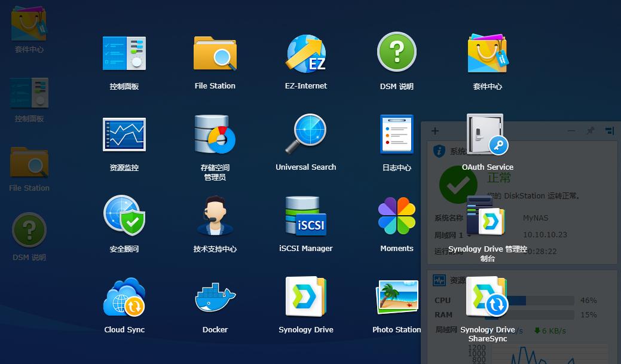Open 技术支持中心 support center
The height and width of the screenshot is (364, 621).
[x=215, y=215]
